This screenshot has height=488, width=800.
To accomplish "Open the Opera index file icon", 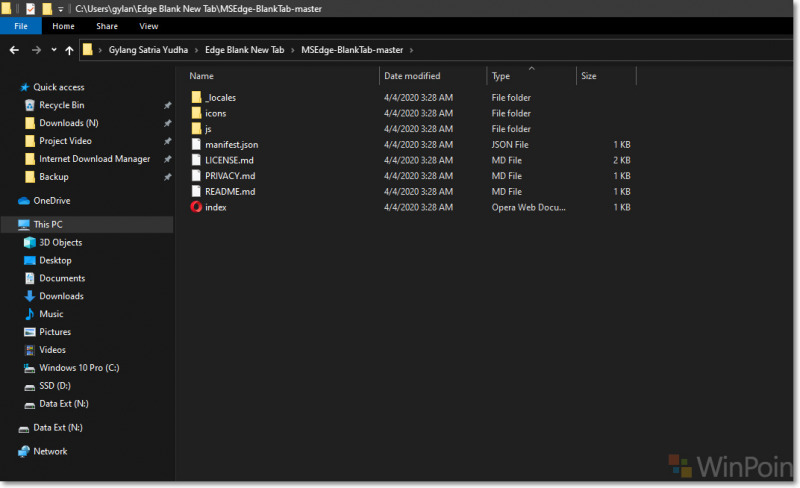I will 196,207.
